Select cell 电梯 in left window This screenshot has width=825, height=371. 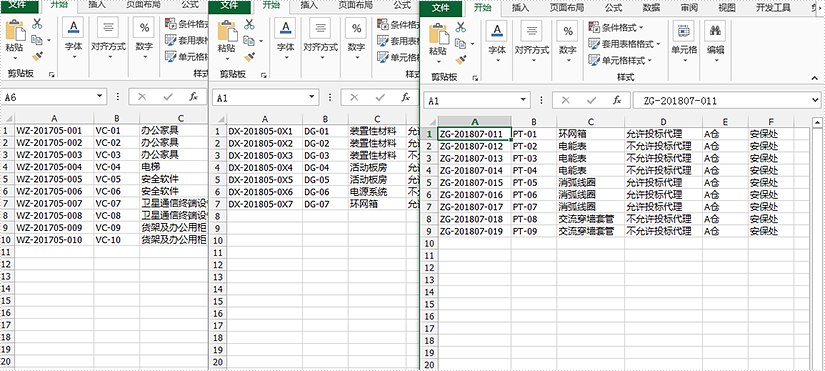(x=174, y=167)
